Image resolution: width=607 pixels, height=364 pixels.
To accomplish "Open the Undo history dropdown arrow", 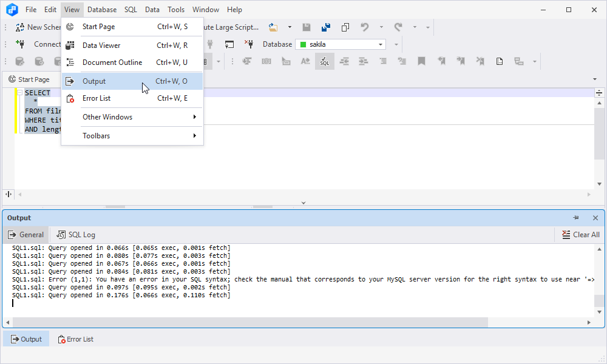I will (x=381, y=27).
